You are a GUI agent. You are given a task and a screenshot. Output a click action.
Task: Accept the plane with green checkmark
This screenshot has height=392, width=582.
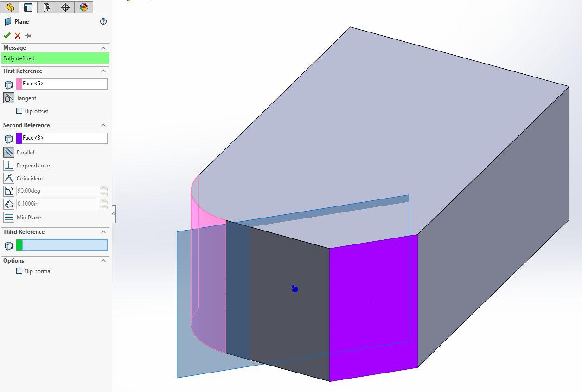tap(7, 36)
